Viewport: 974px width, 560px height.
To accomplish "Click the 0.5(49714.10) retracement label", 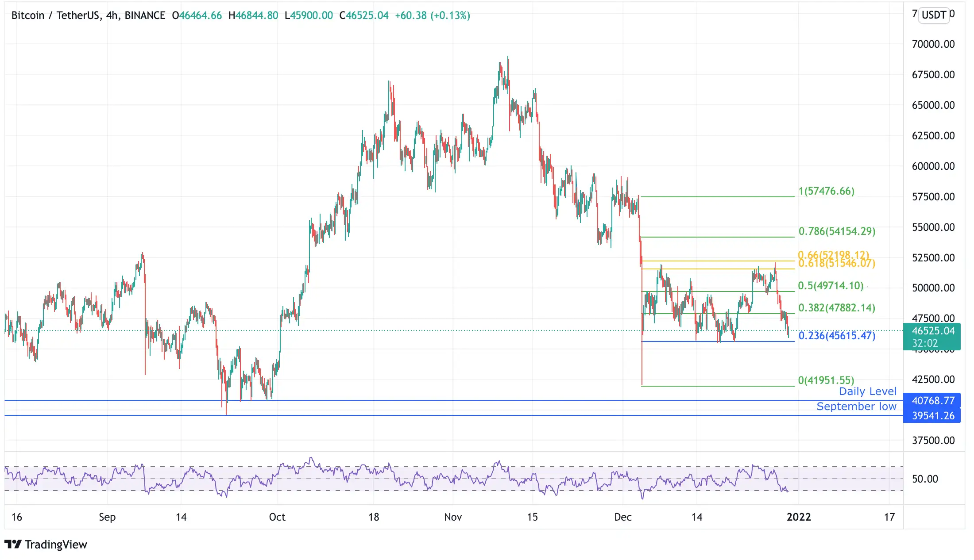I will coord(831,286).
